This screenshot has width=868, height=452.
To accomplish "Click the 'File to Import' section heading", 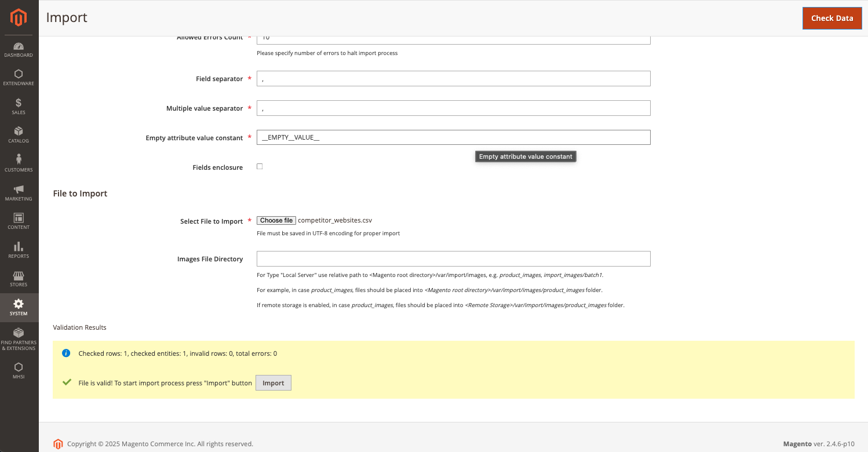I will pos(80,194).
